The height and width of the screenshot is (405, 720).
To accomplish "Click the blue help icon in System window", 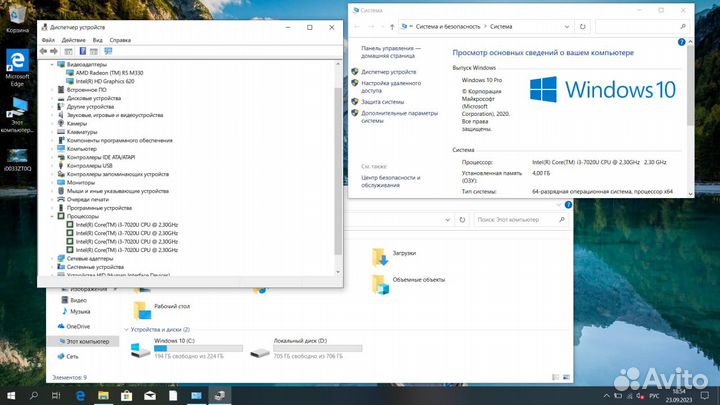I will point(681,42).
